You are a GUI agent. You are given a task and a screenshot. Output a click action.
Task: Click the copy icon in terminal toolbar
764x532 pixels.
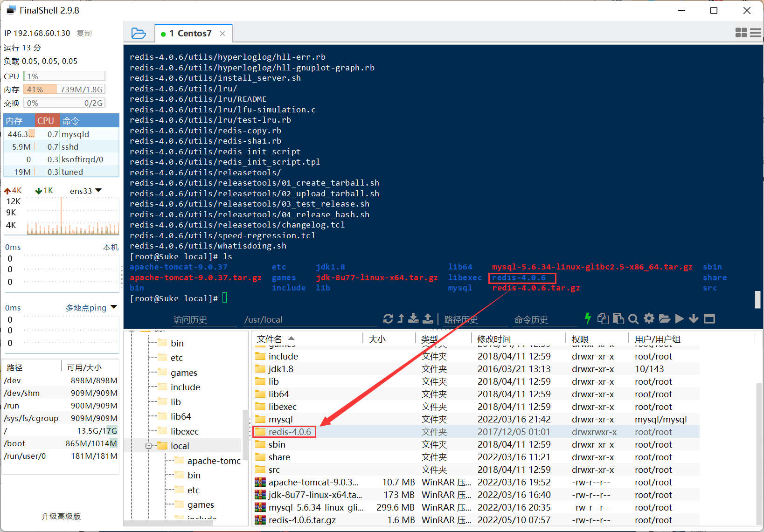(603, 318)
